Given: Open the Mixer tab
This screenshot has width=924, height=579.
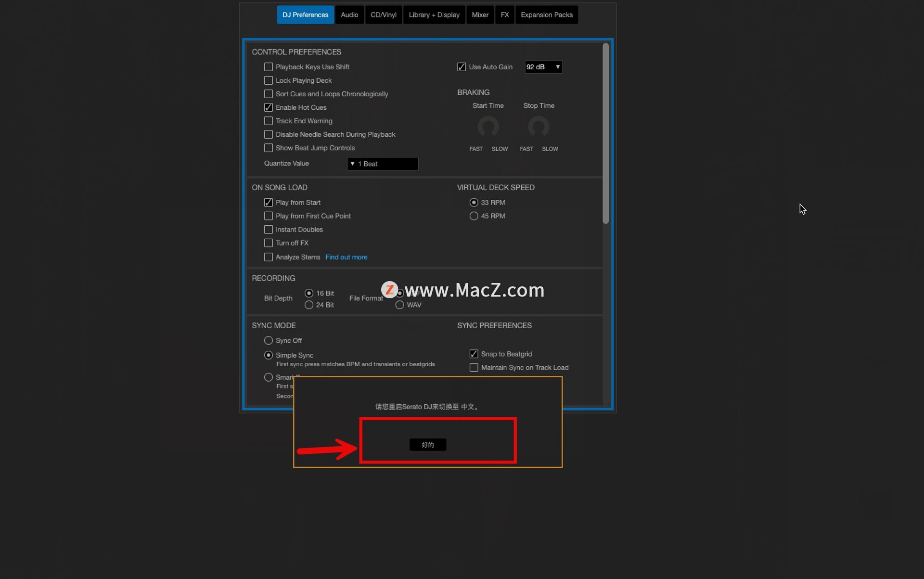Looking at the screenshot, I should (480, 15).
